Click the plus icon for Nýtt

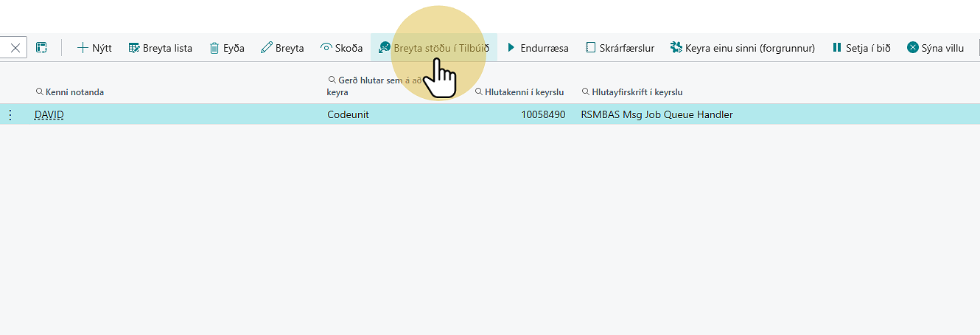[x=83, y=48]
